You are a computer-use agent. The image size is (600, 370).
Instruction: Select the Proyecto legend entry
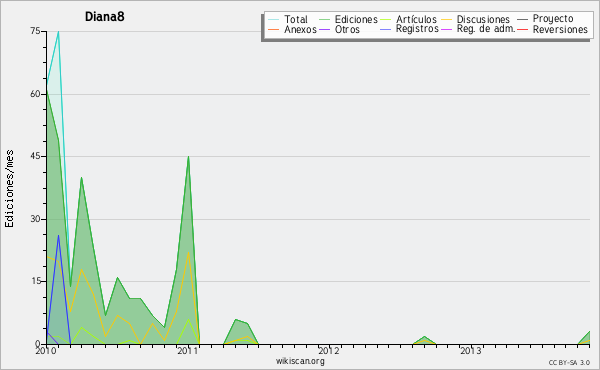pos(553,19)
